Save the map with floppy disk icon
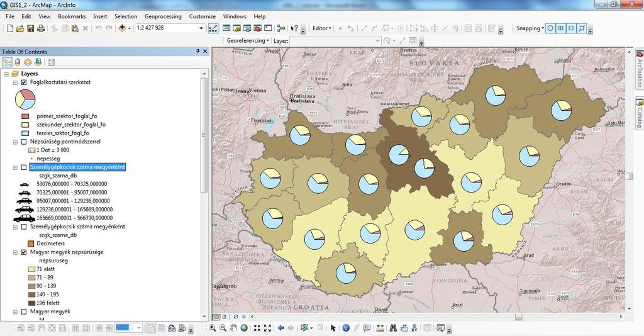Screen dimensions: 644x336 (x=30, y=28)
